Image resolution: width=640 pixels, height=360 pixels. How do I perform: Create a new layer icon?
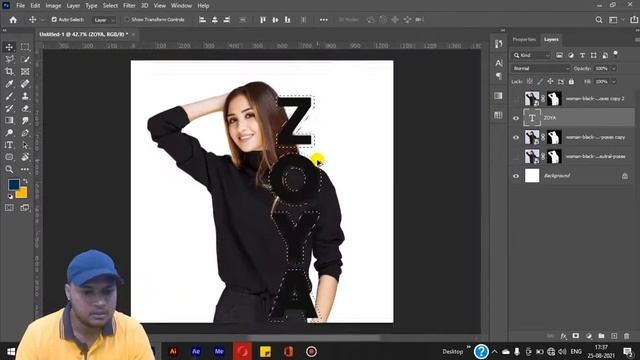point(614,336)
